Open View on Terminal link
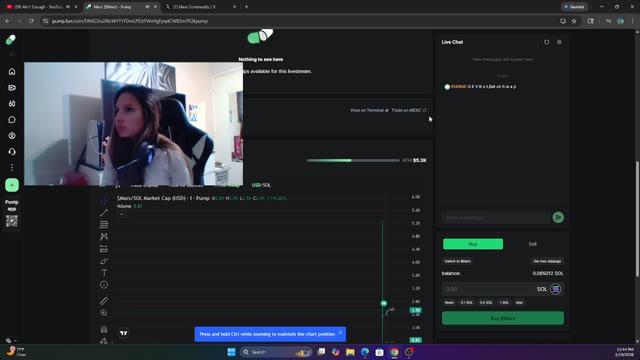The height and width of the screenshot is (360, 640). [x=369, y=110]
